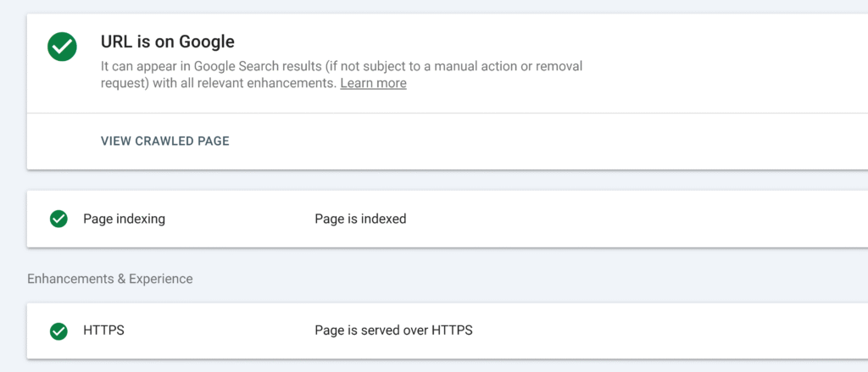868x372 pixels.
Task: Click the phrase It can appear in description
Action: pyautogui.click(x=145, y=65)
